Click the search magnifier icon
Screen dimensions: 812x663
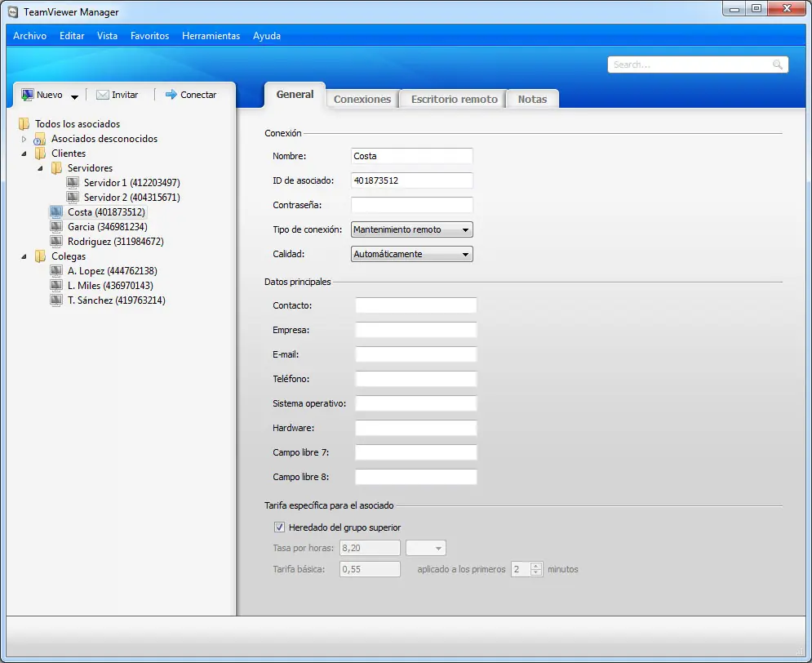coord(777,65)
